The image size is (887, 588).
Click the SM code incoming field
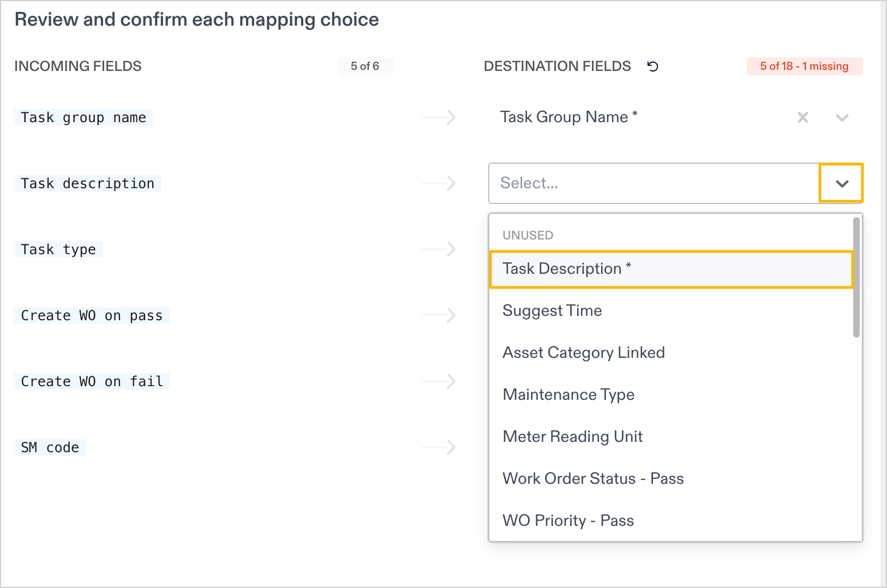click(x=50, y=448)
